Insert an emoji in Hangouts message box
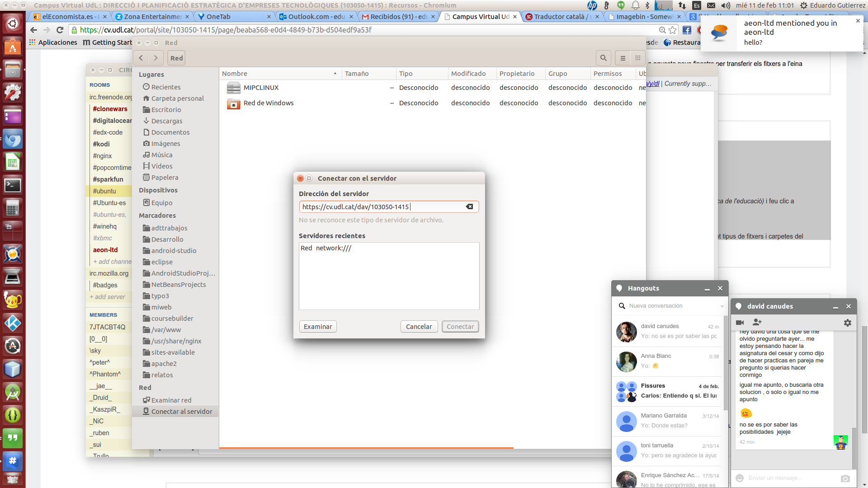Screen dimensions: 868x488 coord(740,478)
